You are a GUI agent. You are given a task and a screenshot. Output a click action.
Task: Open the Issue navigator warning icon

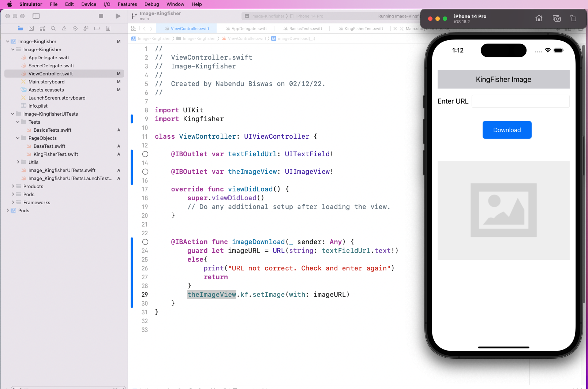(64, 28)
